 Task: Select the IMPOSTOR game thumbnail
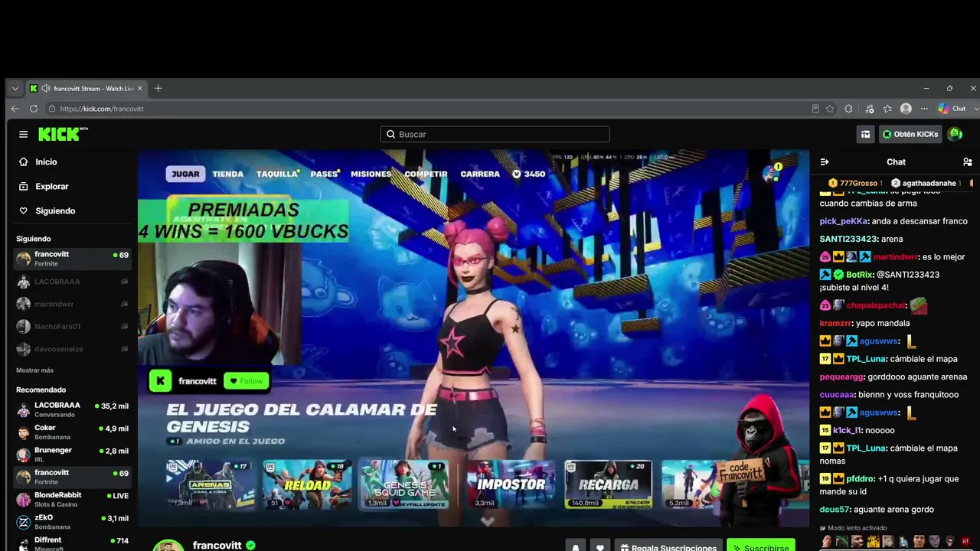[511, 484]
